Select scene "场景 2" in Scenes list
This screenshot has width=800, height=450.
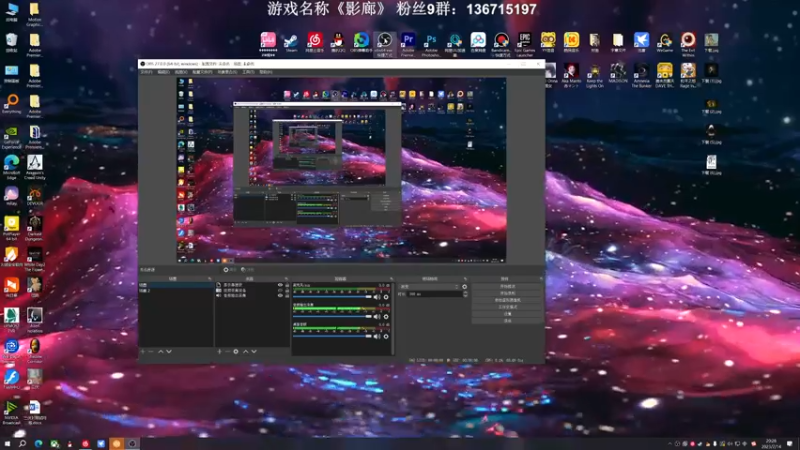(x=176, y=290)
